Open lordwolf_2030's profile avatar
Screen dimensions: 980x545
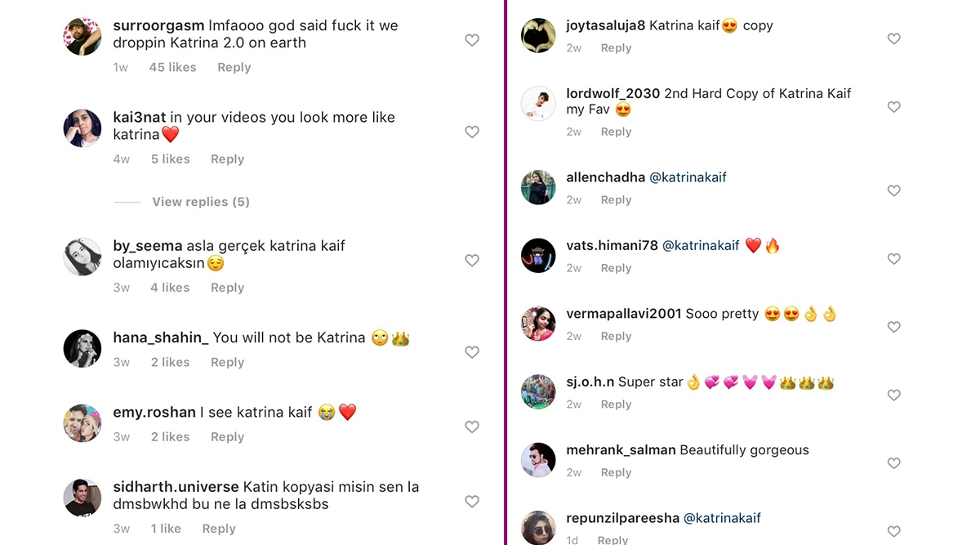click(x=538, y=104)
